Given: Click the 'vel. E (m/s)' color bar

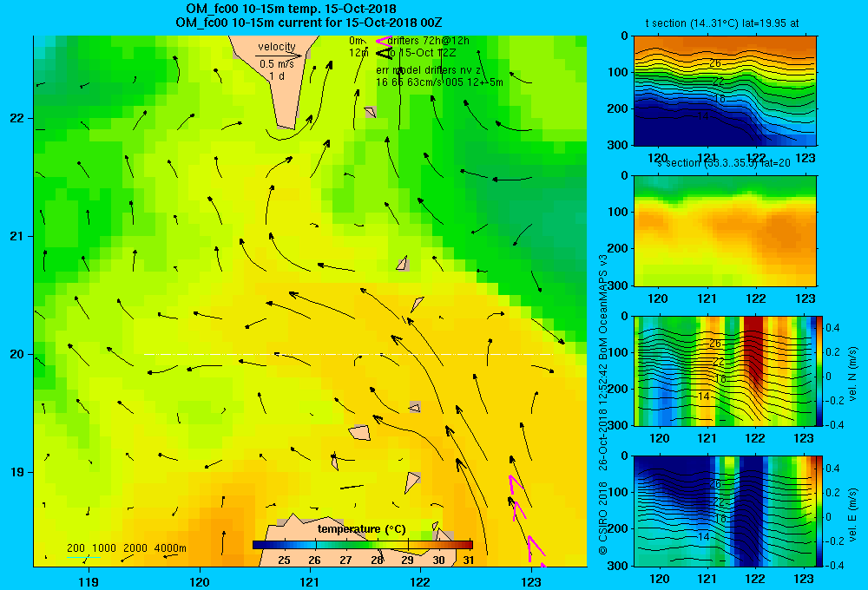Looking at the screenshot, I should pyautogui.click(x=820, y=511).
